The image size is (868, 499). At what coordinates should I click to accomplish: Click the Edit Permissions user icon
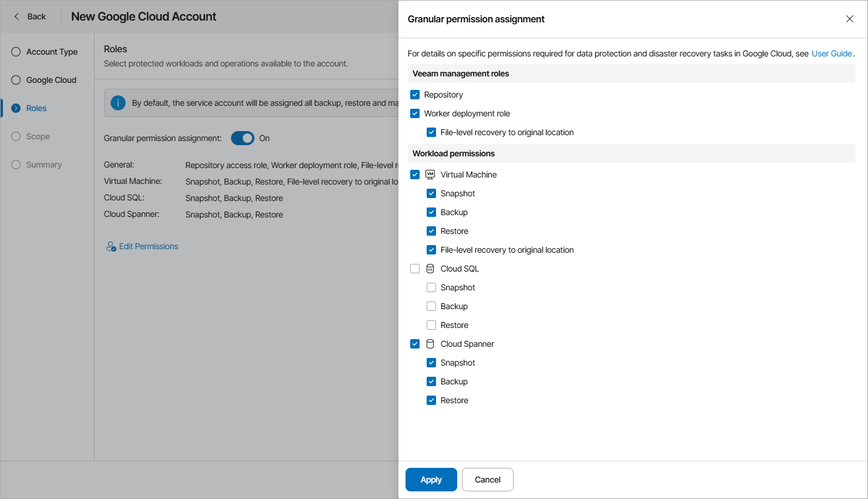click(110, 246)
